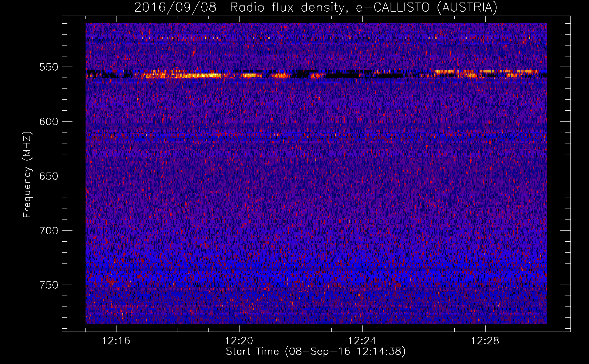Click the "Start Time (08-Sep-16 12:14:38)" label
This screenshot has width=589, height=364.
316,352
